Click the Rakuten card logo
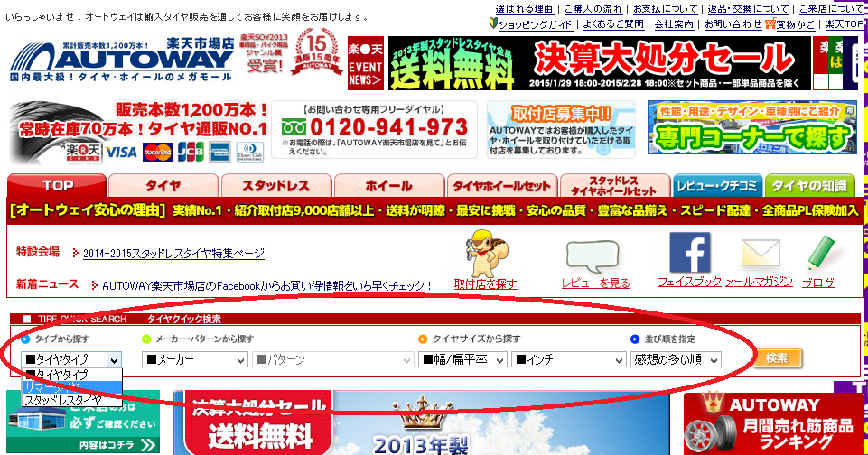Screen dimensions: 868x455 click(84, 152)
